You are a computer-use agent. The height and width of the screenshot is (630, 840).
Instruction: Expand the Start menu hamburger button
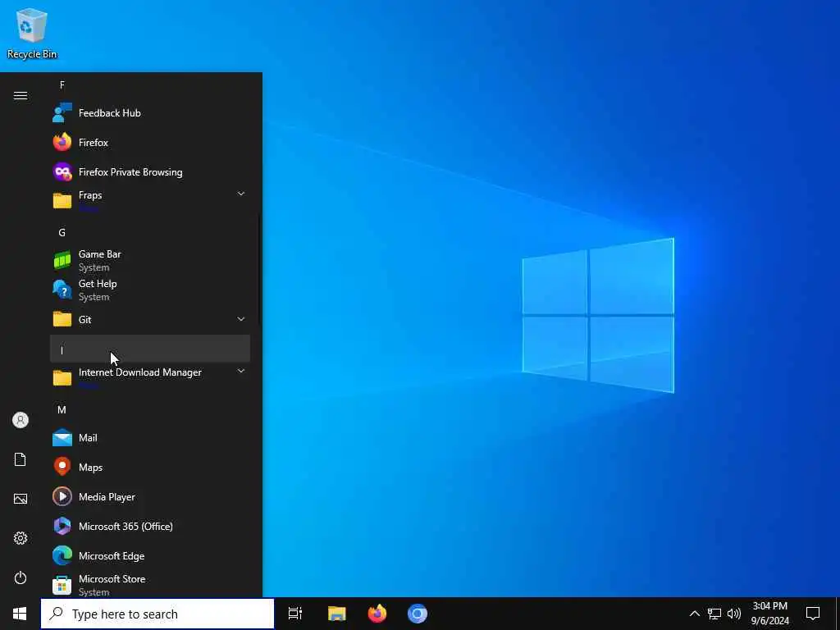point(21,96)
